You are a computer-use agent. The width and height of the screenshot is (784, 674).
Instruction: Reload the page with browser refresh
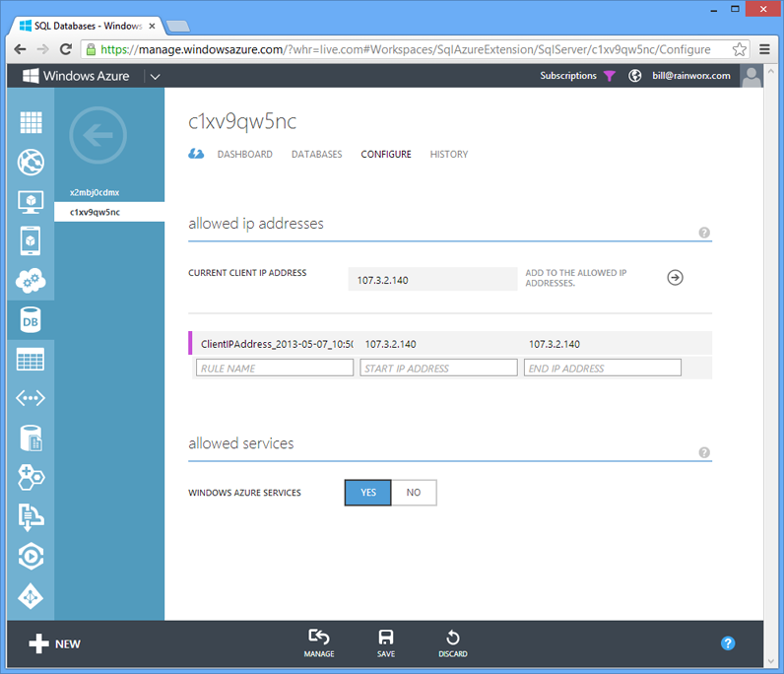(x=66, y=49)
